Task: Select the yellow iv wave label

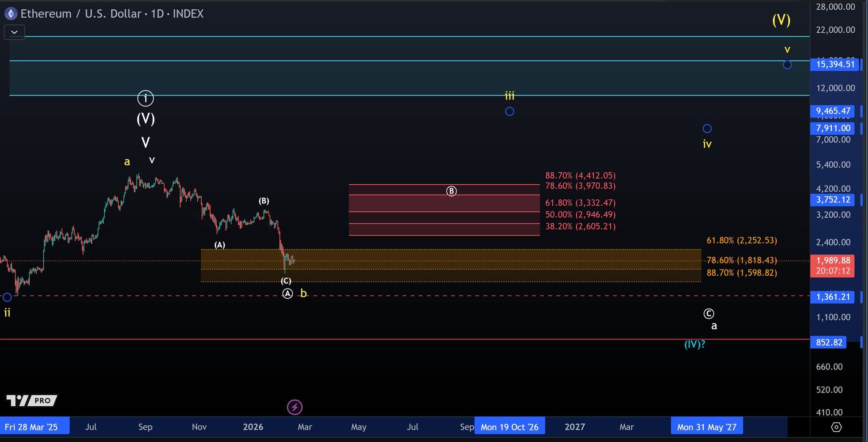Action: coord(707,144)
